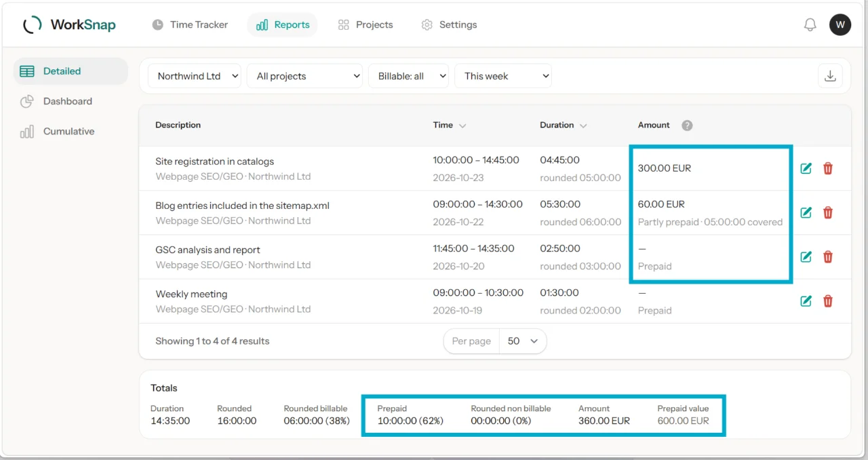Image resolution: width=868 pixels, height=460 pixels.
Task: Open the Time Tracker tab
Action: pyautogui.click(x=189, y=24)
